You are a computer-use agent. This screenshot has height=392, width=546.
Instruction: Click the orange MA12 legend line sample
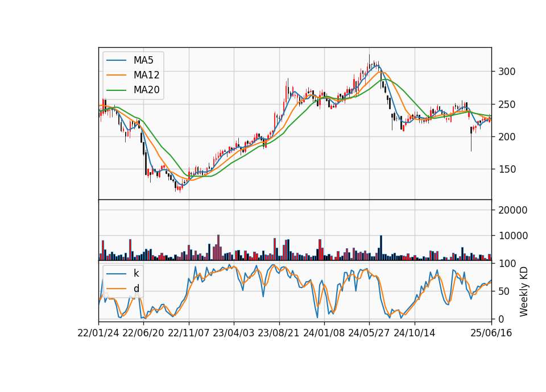(x=116, y=75)
